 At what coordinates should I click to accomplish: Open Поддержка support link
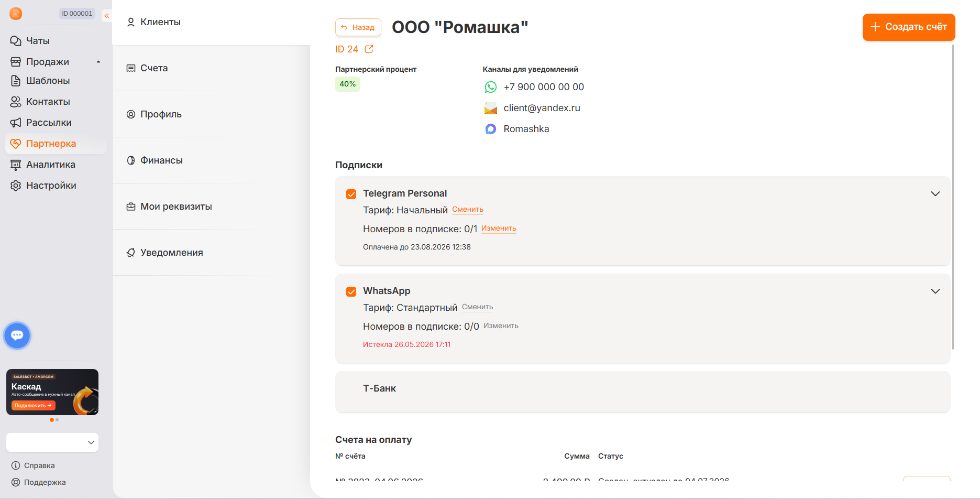[45, 482]
